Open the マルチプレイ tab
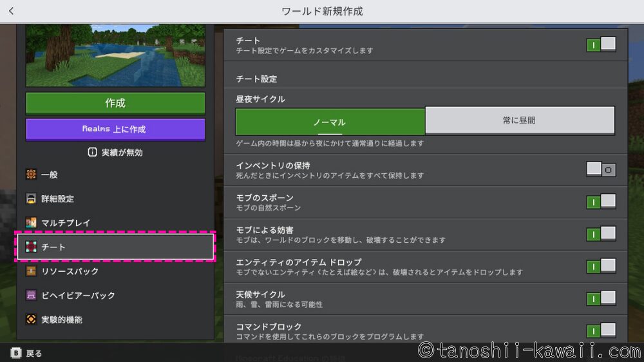The width and height of the screenshot is (644, 362). (115, 223)
